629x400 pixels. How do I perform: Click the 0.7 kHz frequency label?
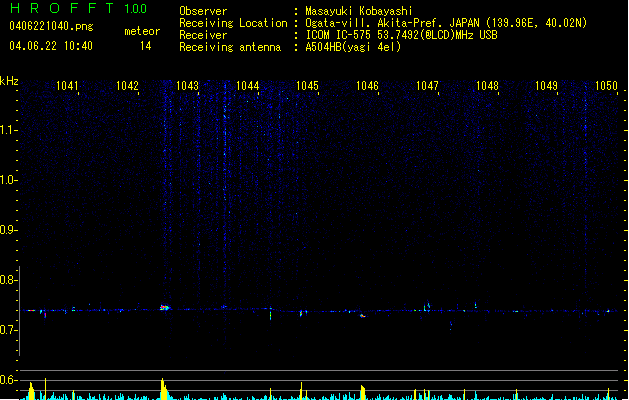pyautogui.click(x=8, y=330)
